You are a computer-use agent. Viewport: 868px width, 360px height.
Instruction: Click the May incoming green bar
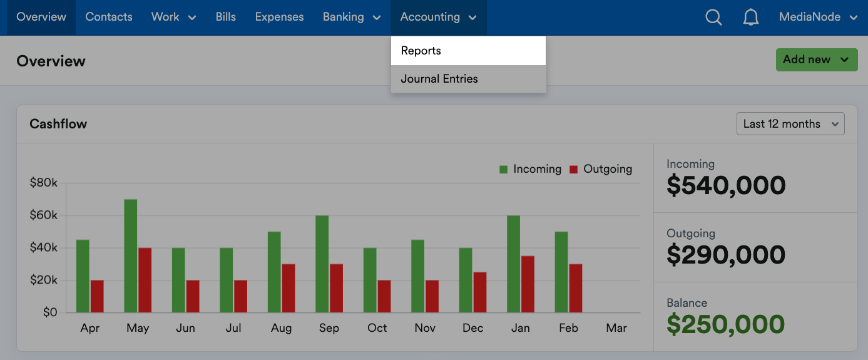(131, 255)
